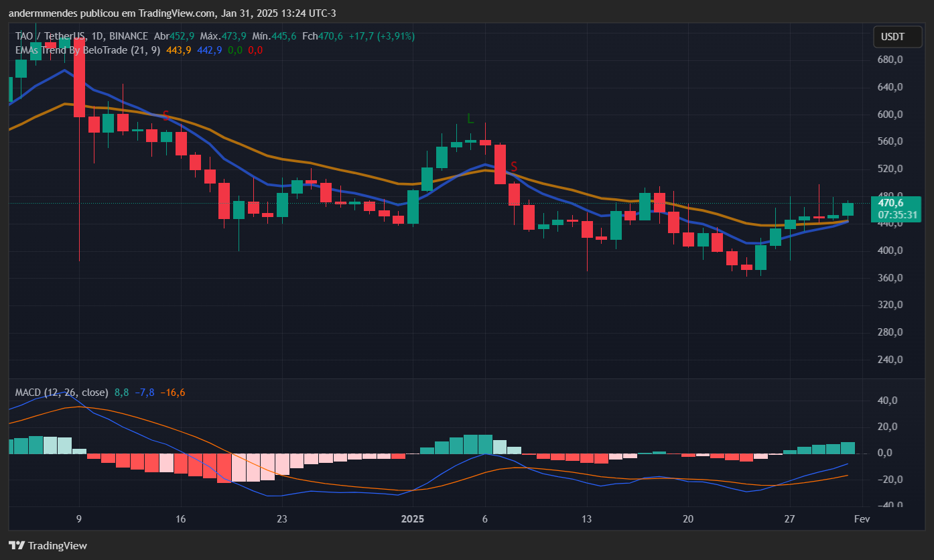Screen dimensions: 934x560
Task: Click the date label 23 on time axis
Action: pyautogui.click(x=282, y=519)
